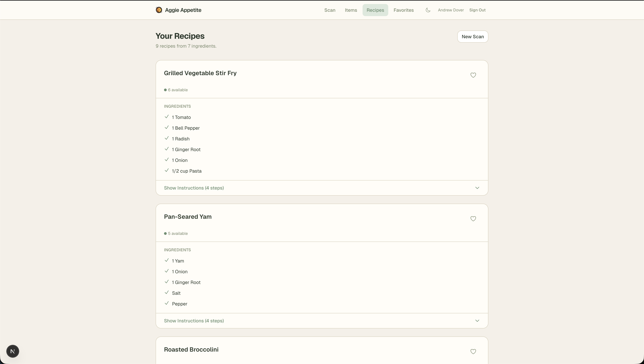Sign Out of the account
This screenshot has height=364, width=644.
(x=477, y=10)
